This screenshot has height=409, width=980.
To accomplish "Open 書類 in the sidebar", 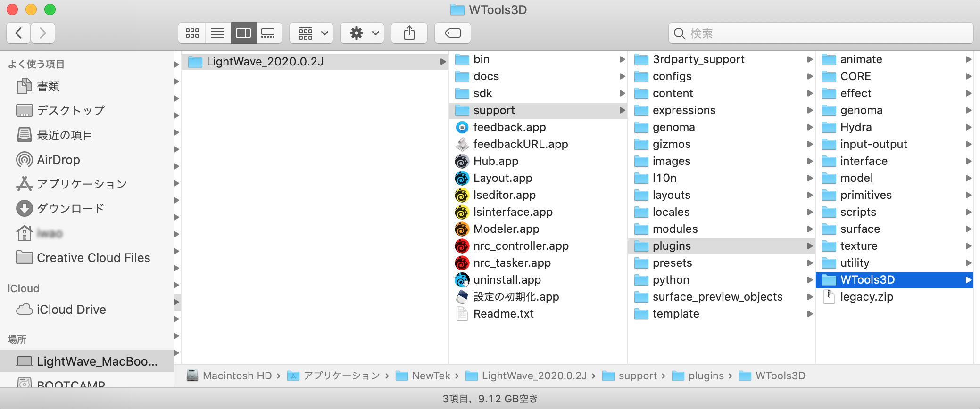I will click(x=38, y=86).
